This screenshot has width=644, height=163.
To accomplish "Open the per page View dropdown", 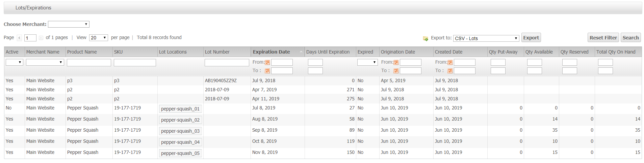I will pos(98,38).
